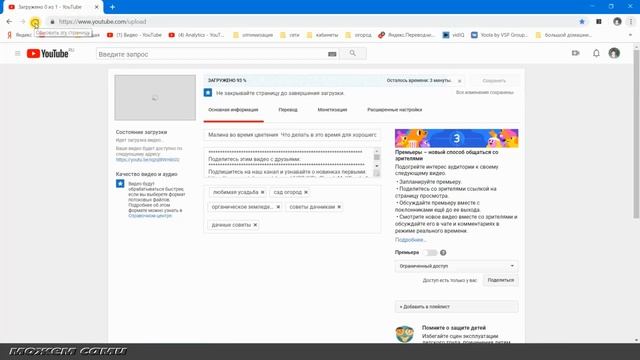Expand the Добавить в плейлист selector
Screen dimensions: 640x360
pos(456,307)
